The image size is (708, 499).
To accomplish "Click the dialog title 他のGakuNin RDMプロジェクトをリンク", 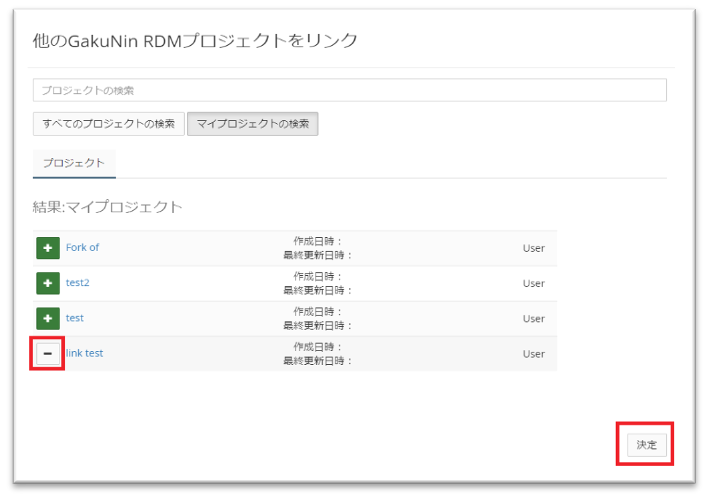I will click(195, 41).
